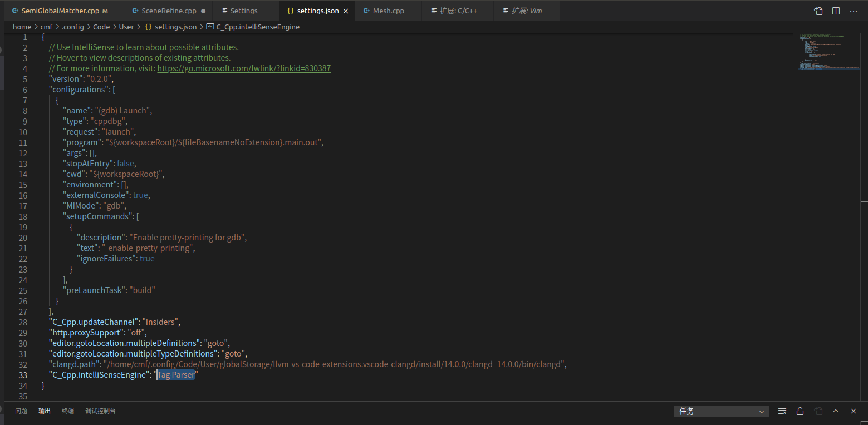Click the "clangd.path" key
868x425 pixels.
(74, 364)
